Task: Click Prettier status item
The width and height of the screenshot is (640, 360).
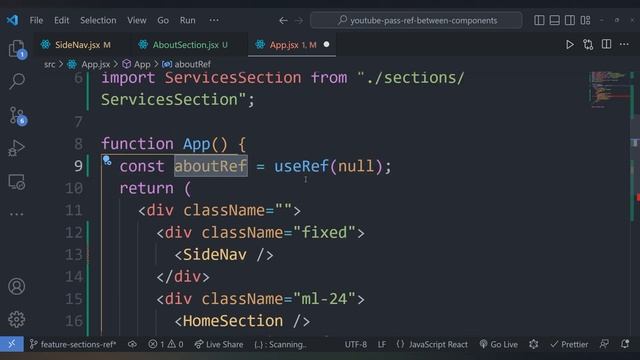Action: 569,344
